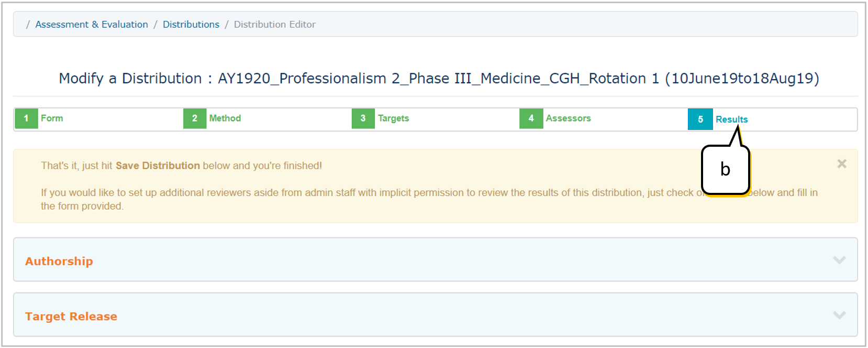Click the step 4 number badge
The height and width of the screenshot is (348, 868).
tap(531, 118)
